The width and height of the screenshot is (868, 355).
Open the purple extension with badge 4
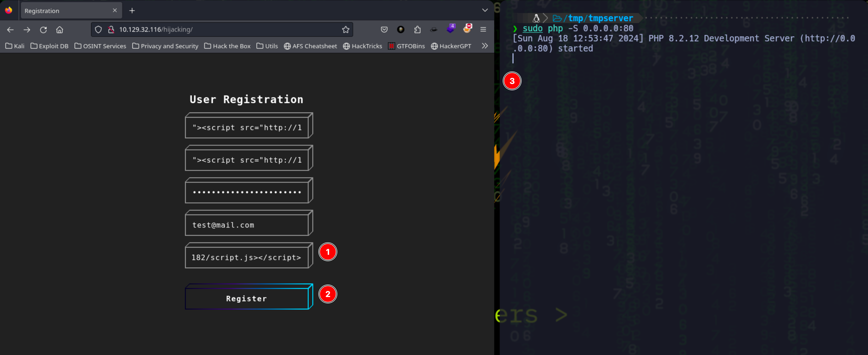point(451,29)
